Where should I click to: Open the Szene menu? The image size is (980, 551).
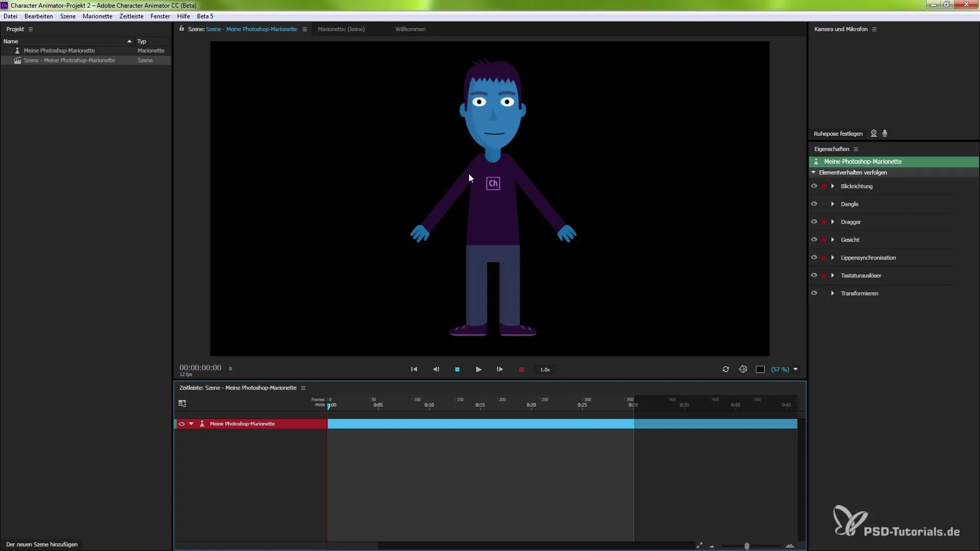68,16
